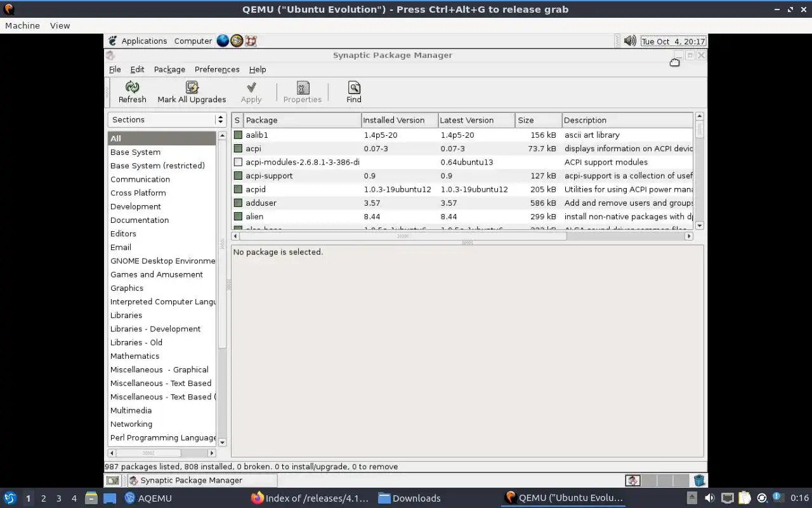Select the Editors section
The width and height of the screenshot is (812, 508).
click(162, 234)
